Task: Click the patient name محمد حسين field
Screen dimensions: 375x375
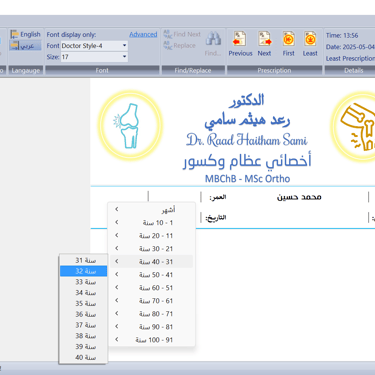Action: coord(299,197)
